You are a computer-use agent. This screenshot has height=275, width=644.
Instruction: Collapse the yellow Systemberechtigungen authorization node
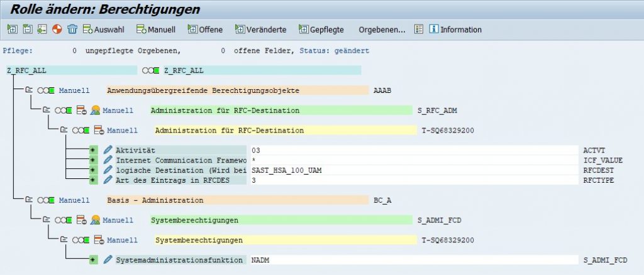(64, 240)
